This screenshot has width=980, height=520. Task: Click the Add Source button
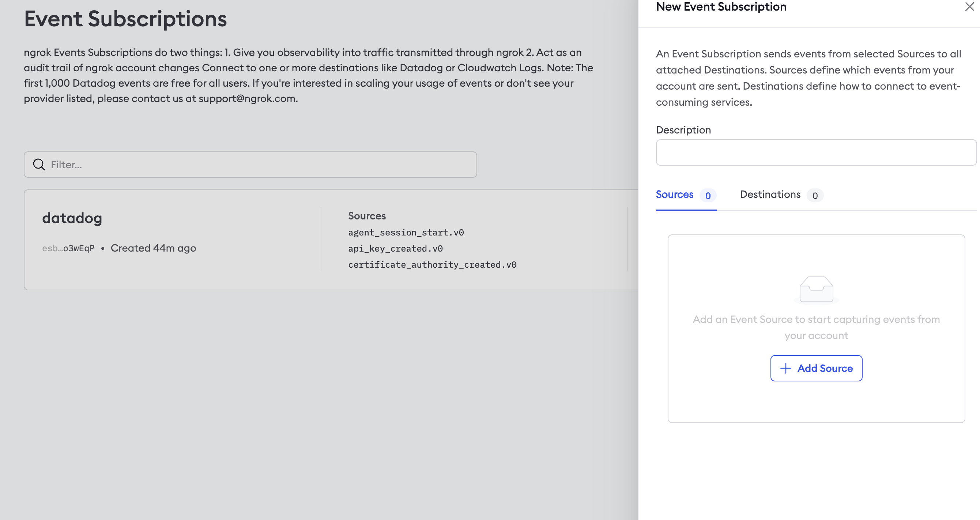[816, 368]
